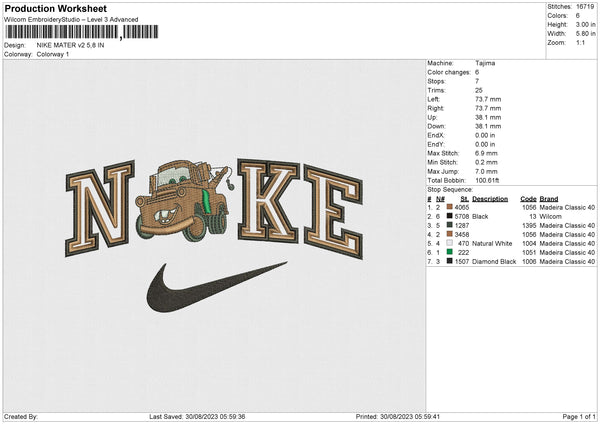This screenshot has height=424, width=600.
Task: Click the Stop Sequence heading
Action: tap(450, 190)
